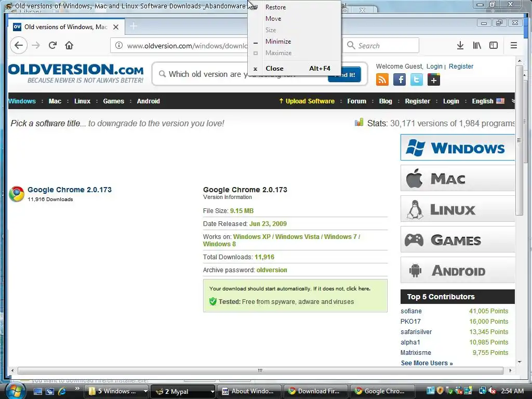
Task: Toggle the sidebar view icon
Action: click(494, 46)
